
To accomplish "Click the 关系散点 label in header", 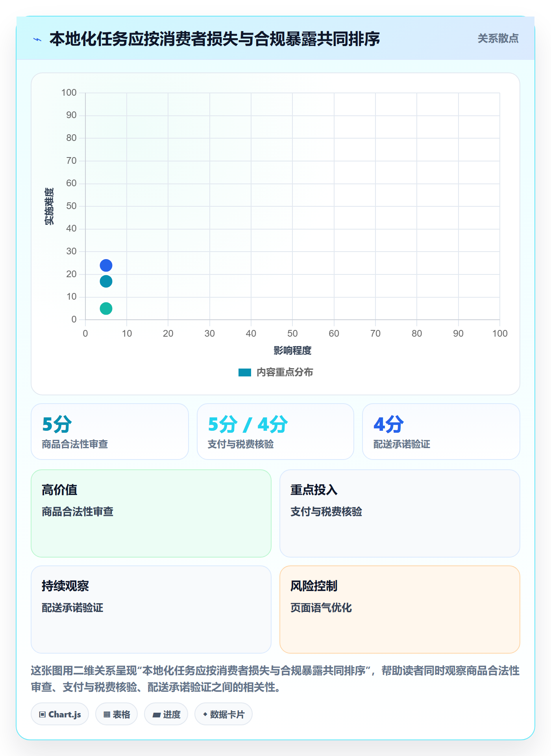I will [498, 39].
